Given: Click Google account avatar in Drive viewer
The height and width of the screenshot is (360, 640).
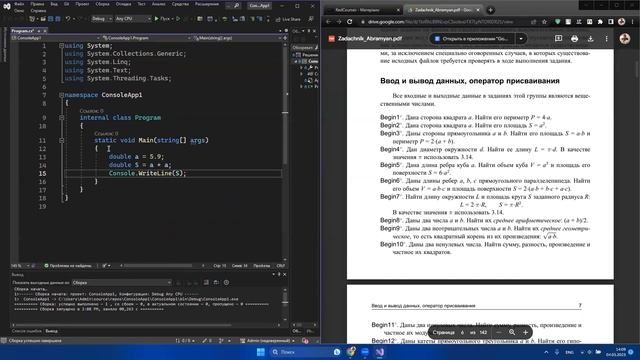Looking at the screenshot, I should 624,38.
